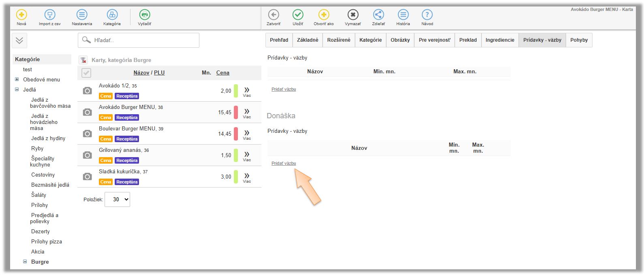Click the Nová new card icon

click(x=21, y=15)
